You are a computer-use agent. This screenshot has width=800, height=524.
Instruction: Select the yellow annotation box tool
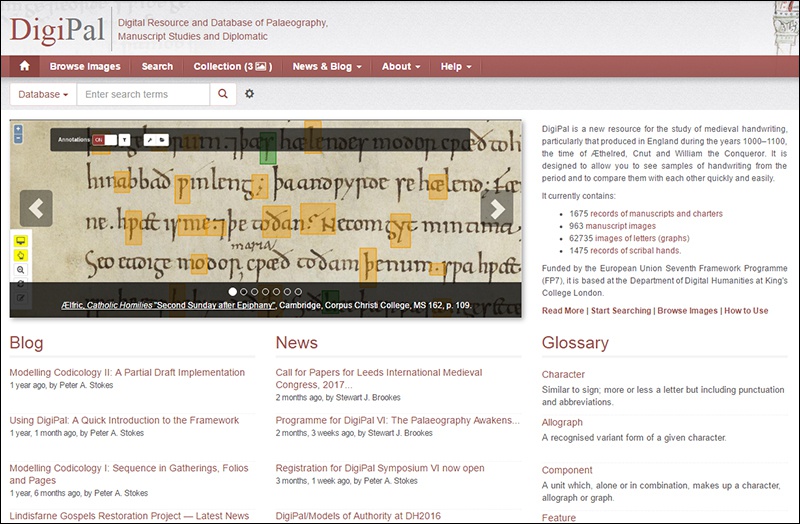(x=20, y=241)
